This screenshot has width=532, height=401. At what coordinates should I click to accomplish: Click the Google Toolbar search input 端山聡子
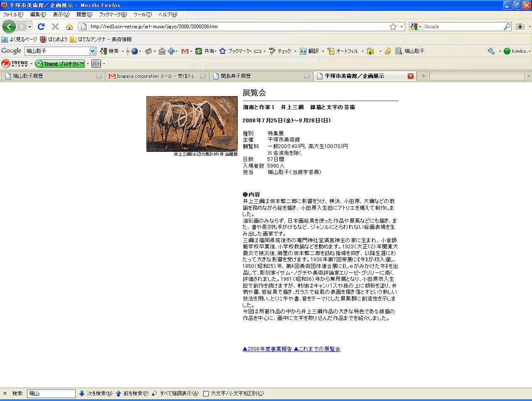[57, 51]
